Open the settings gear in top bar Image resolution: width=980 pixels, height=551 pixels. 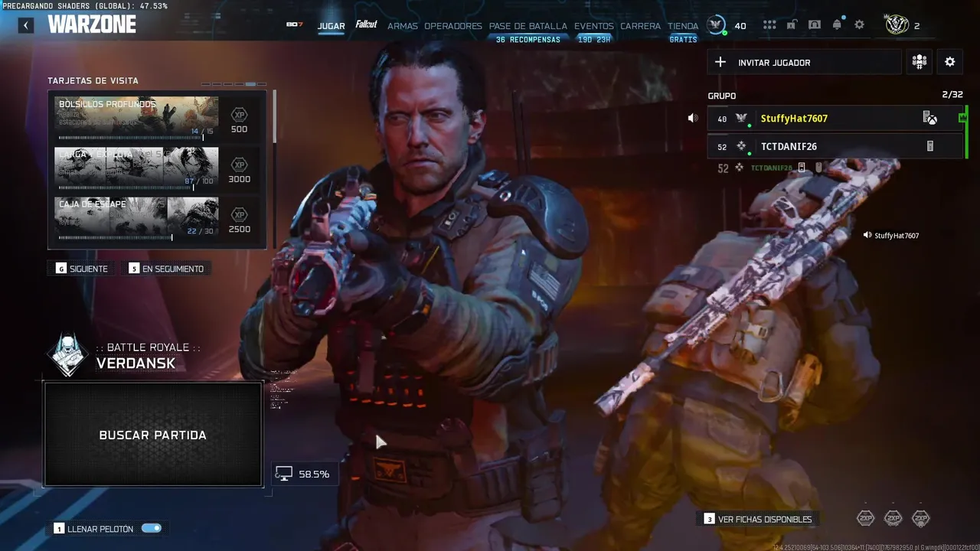(x=860, y=25)
